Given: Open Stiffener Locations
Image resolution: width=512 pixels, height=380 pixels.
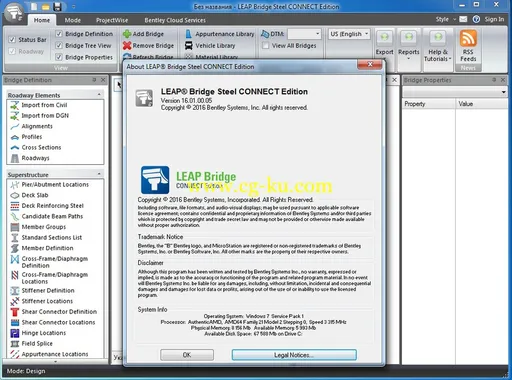Looking at the screenshot, I should [x=47, y=302].
